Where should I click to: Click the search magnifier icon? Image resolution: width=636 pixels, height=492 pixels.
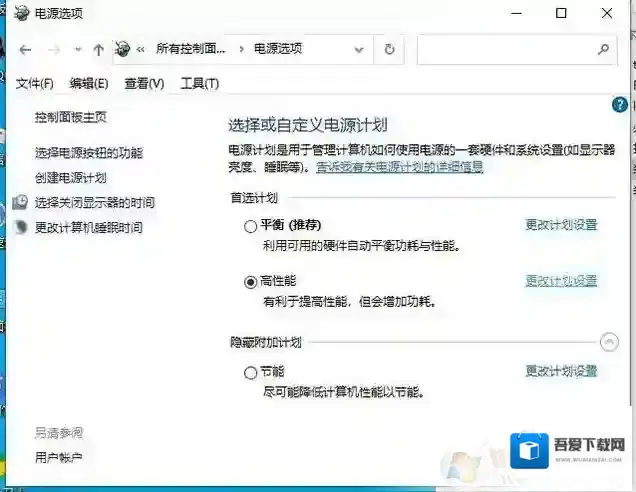(x=603, y=49)
